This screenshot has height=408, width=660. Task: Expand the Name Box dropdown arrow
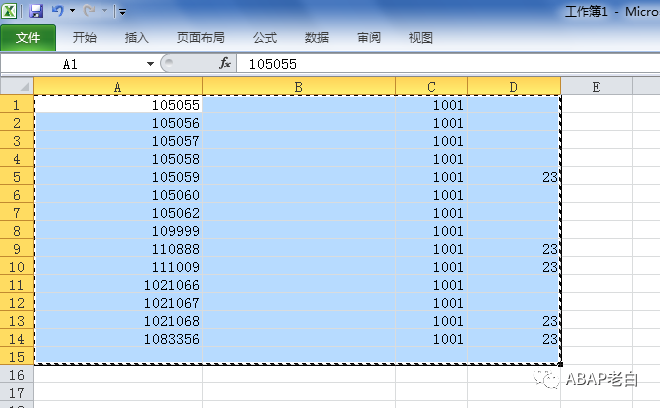[150, 64]
